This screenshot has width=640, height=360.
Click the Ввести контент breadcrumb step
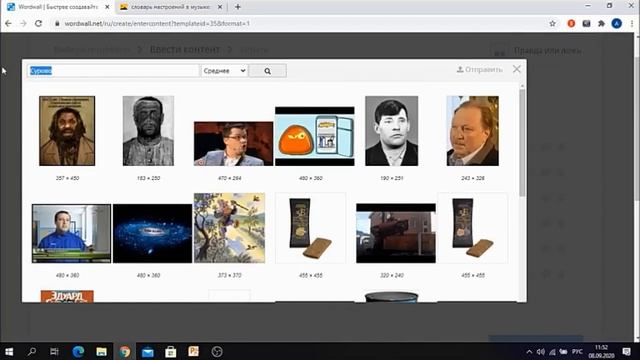[x=185, y=50]
